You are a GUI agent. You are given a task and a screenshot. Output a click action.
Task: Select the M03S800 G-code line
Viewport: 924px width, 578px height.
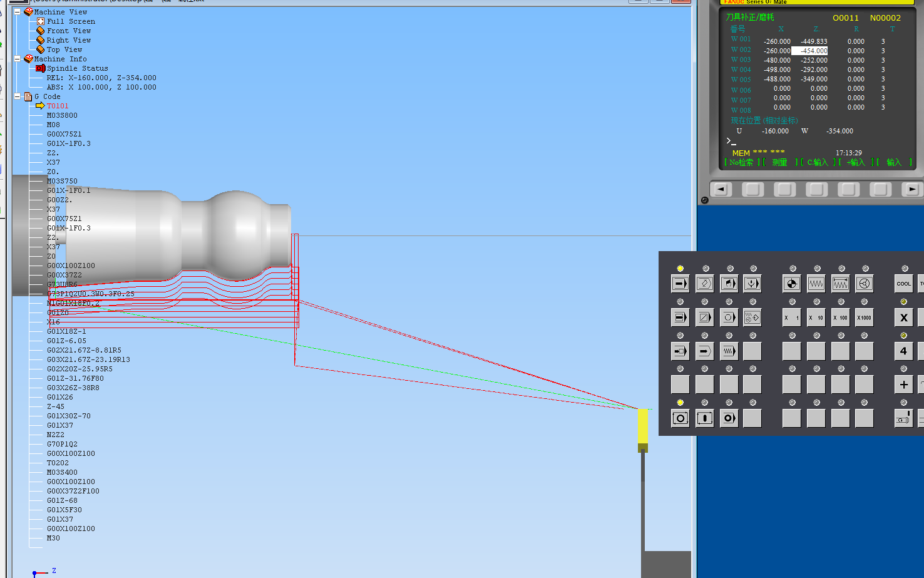(x=62, y=115)
